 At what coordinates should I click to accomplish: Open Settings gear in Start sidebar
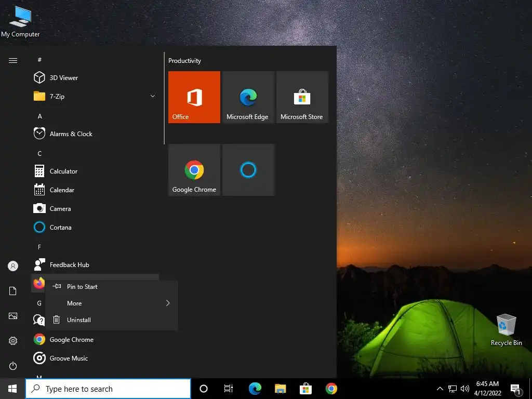[13, 341]
